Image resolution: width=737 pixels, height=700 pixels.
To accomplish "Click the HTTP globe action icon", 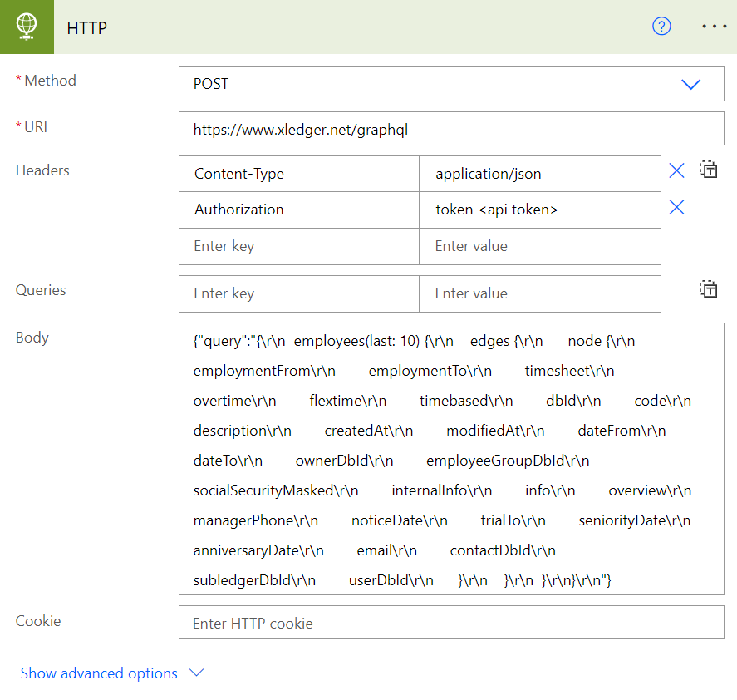I will pyautogui.click(x=27, y=27).
